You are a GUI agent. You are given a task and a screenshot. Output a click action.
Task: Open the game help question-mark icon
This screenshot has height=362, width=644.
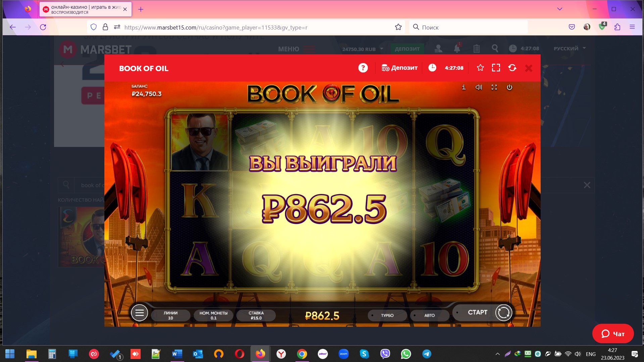point(363,68)
